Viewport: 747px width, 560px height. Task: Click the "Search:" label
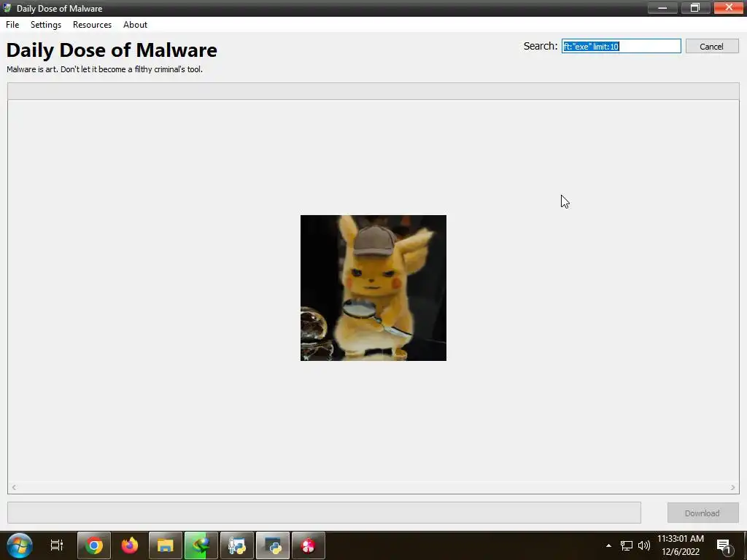click(541, 46)
